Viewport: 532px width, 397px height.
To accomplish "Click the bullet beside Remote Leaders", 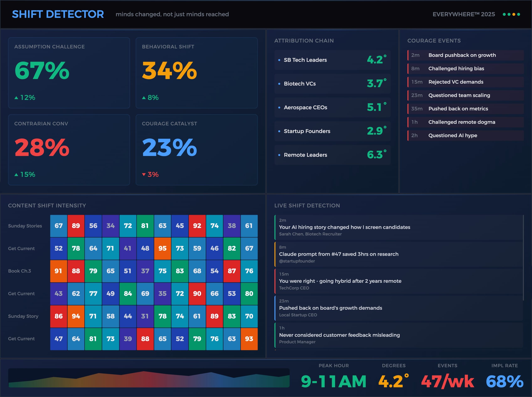I will click(279, 155).
